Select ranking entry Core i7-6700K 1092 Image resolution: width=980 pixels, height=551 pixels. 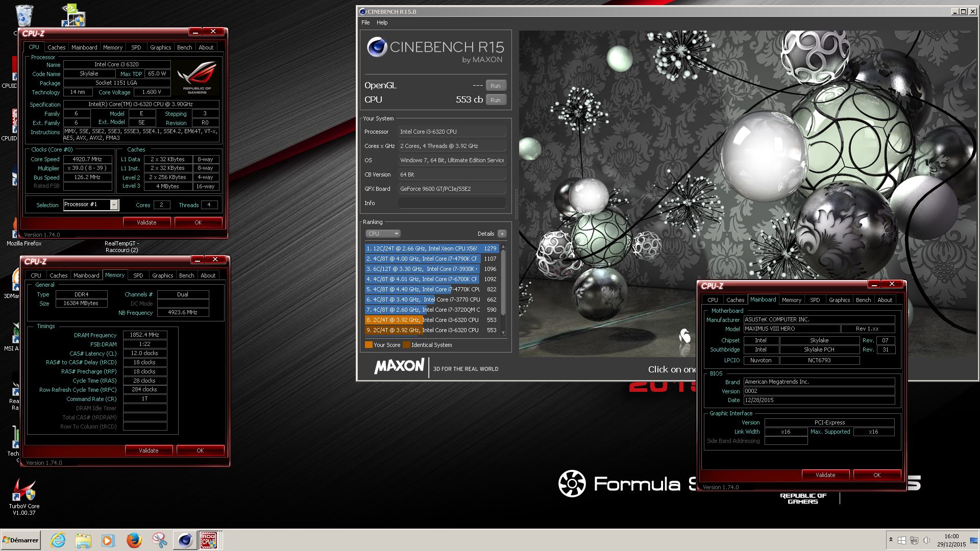coord(432,279)
